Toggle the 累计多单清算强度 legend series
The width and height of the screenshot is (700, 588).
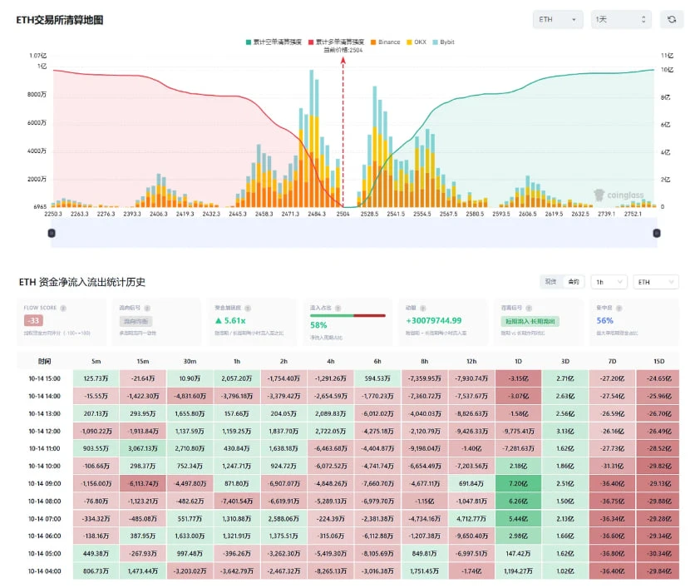point(336,42)
